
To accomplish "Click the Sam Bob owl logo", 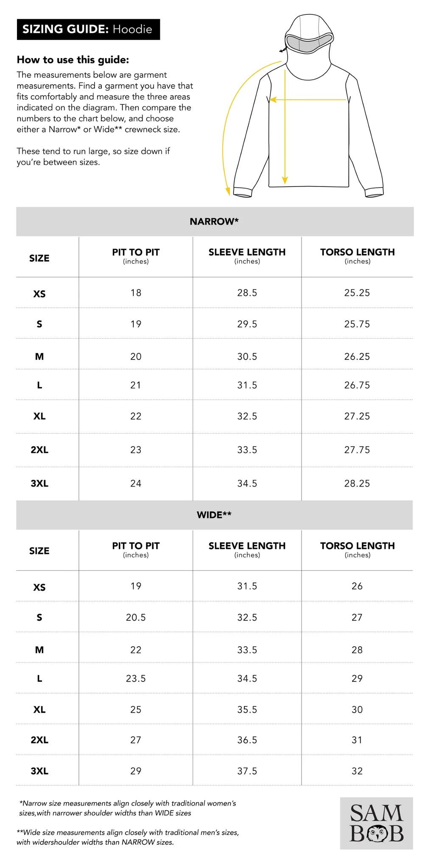I will [376, 823].
